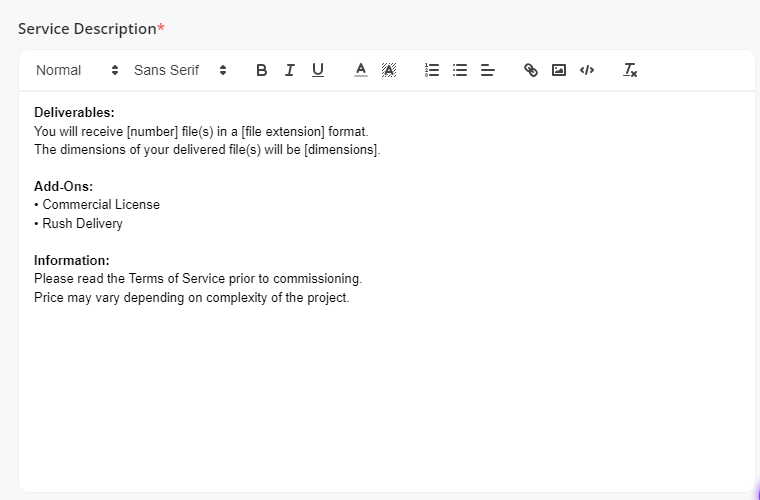Open the background highlight color picker
This screenshot has height=500, width=760.
click(x=389, y=70)
